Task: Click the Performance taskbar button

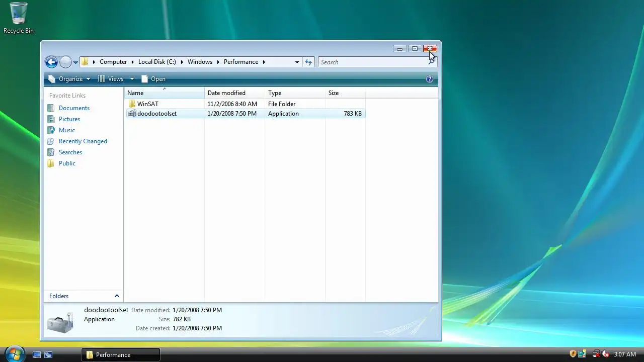Action: pos(121,354)
